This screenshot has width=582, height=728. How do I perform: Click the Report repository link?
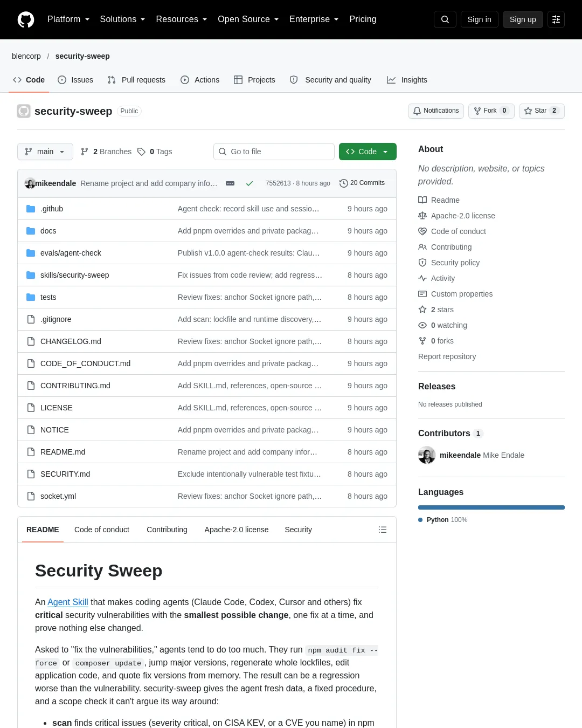click(x=447, y=356)
